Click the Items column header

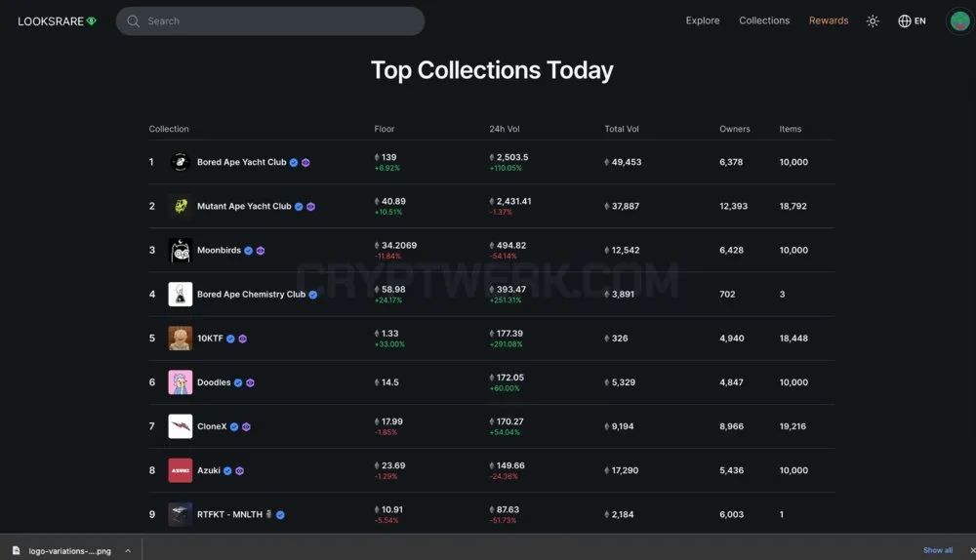click(x=790, y=129)
